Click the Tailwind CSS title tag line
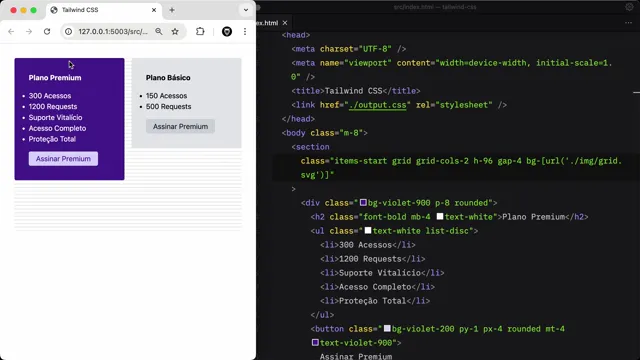Image resolution: width=640 pixels, height=360 pixels. 356,91
